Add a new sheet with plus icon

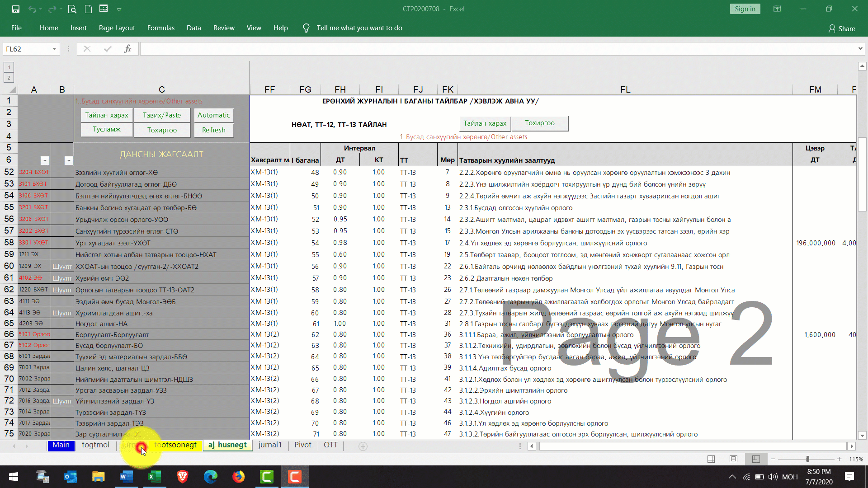pos(363,446)
